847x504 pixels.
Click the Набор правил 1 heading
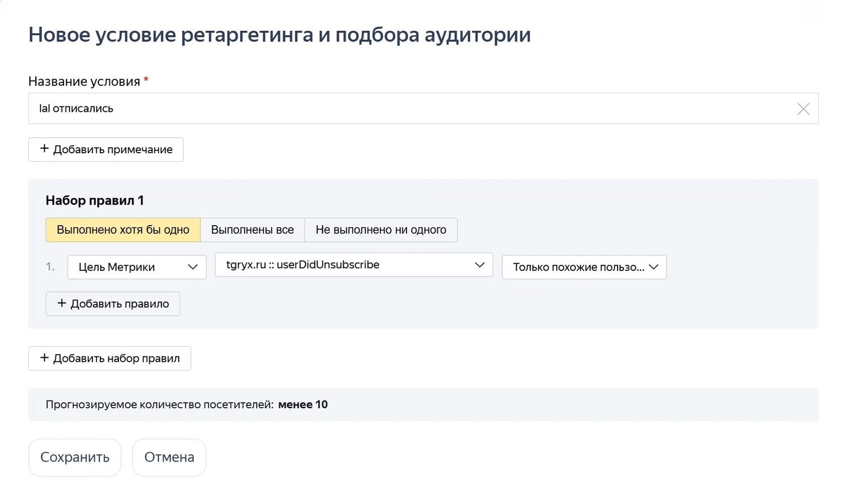click(x=95, y=201)
